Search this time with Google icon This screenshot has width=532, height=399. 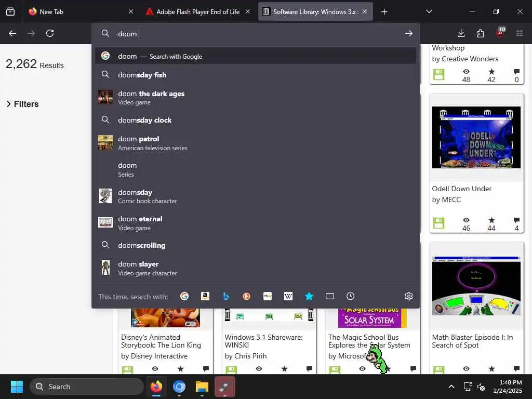(184, 296)
